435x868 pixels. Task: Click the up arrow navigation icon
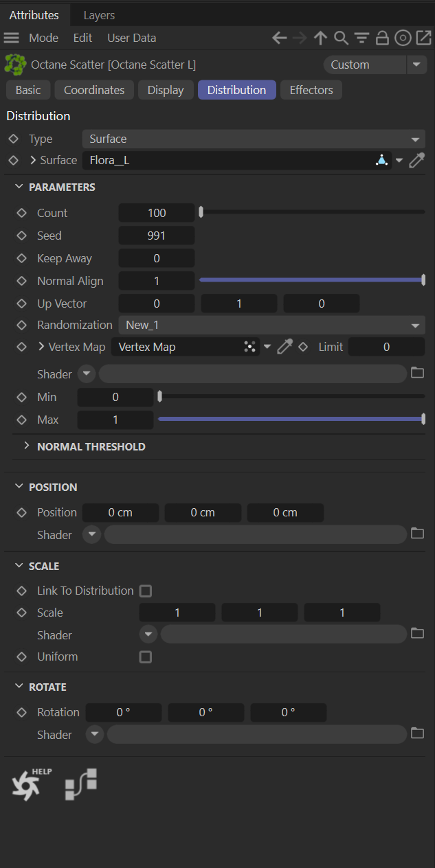(x=320, y=38)
